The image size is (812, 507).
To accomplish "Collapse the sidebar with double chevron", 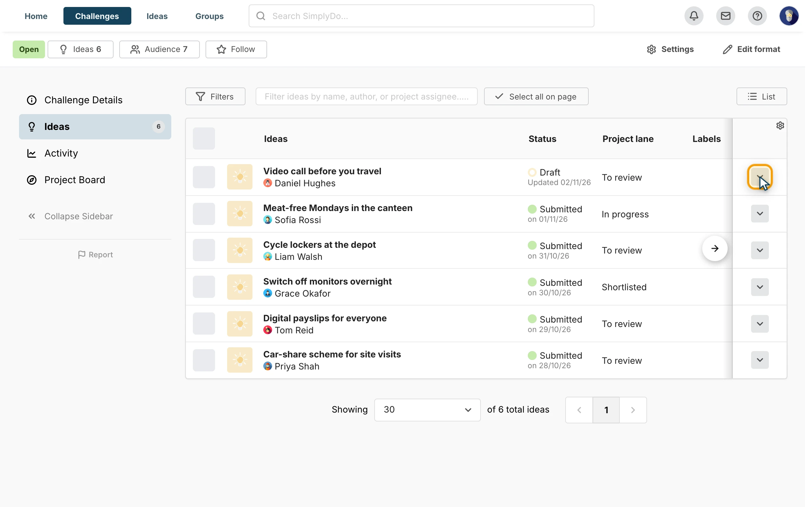I will pos(31,216).
